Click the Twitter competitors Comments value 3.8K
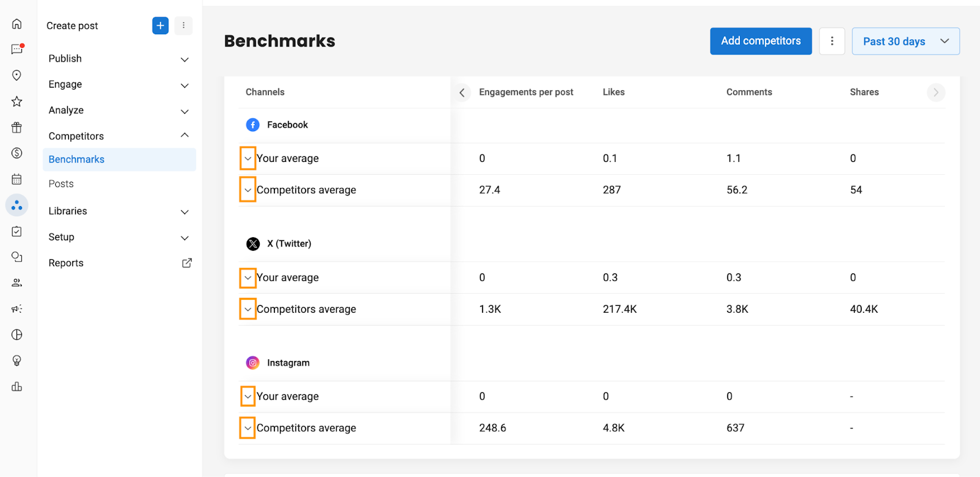The width and height of the screenshot is (980, 477). coord(737,310)
